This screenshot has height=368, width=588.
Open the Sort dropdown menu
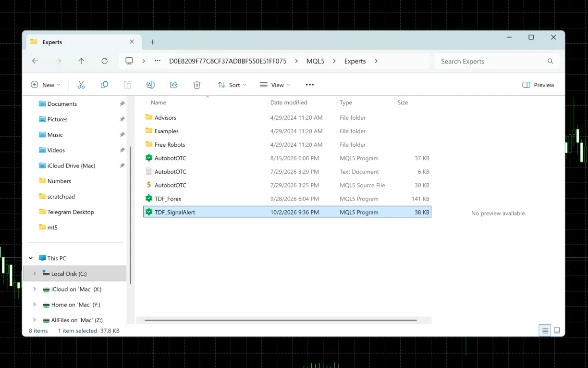pyautogui.click(x=232, y=85)
